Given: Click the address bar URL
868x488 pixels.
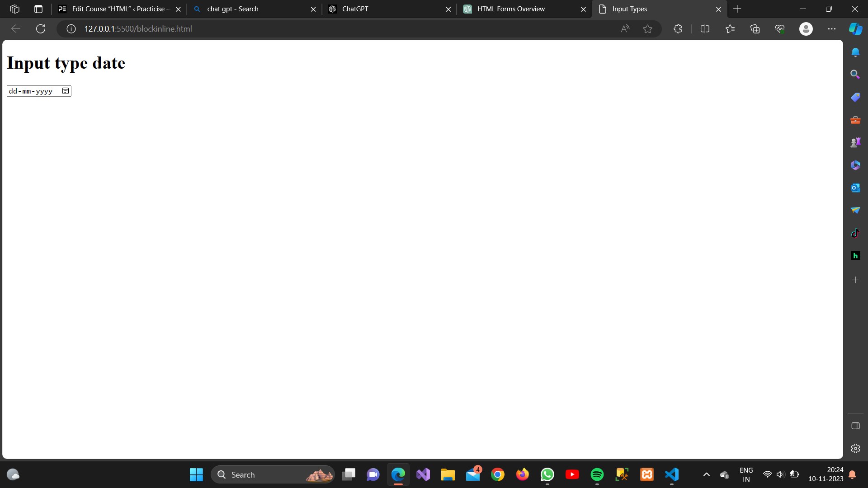Looking at the screenshot, I should click(138, 29).
